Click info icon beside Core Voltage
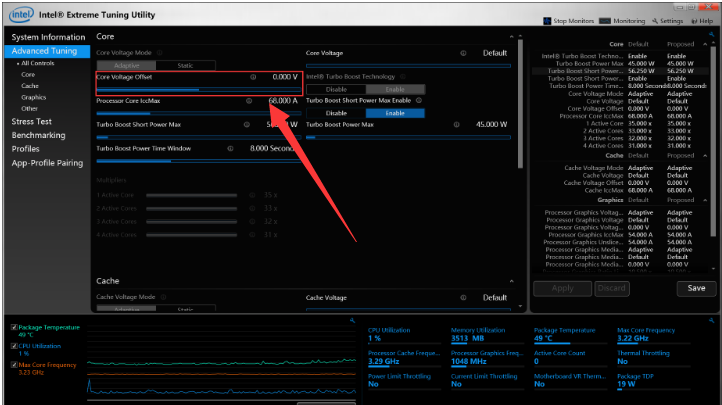Image resolution: width=722 pixels, height=405 pixels. point(463,53)
